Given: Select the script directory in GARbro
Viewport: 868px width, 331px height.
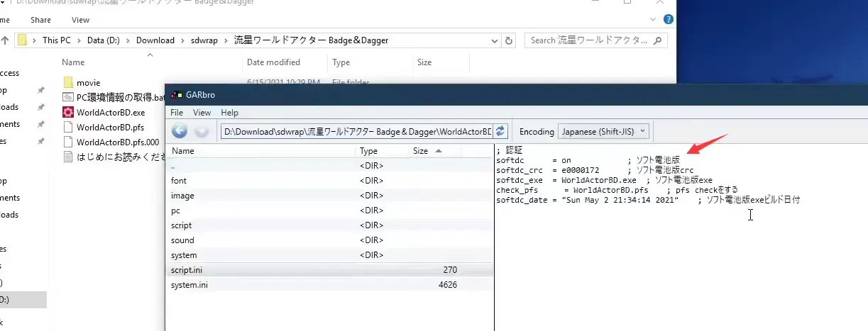Looking at the screenshot, I should pyautogui.click(x=329, y=225).
